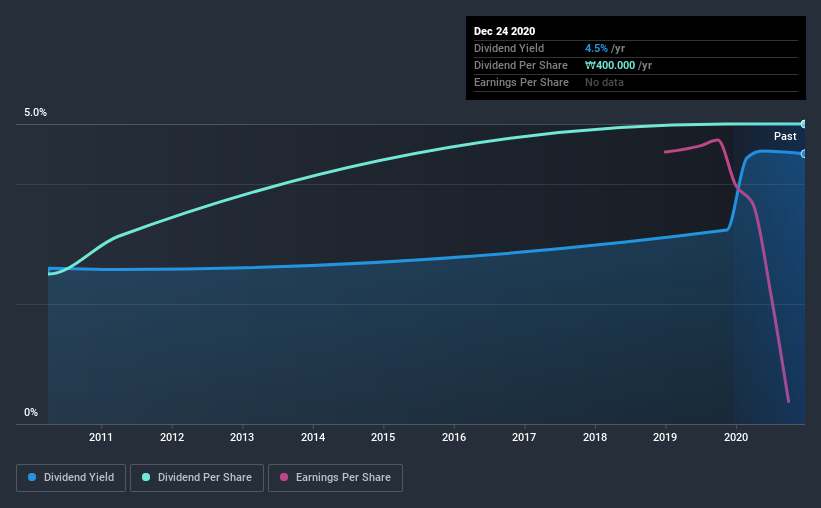The height and width of the screenshot is (508, 821).
Task: Click the 2018 x-axis label
Action: (x=595, y=437)
